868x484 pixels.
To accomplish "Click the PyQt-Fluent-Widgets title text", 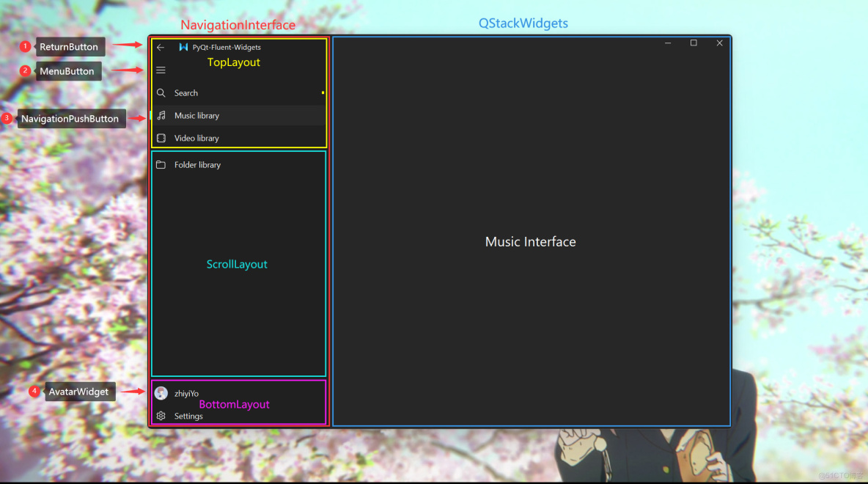I will tap(226, 46).
